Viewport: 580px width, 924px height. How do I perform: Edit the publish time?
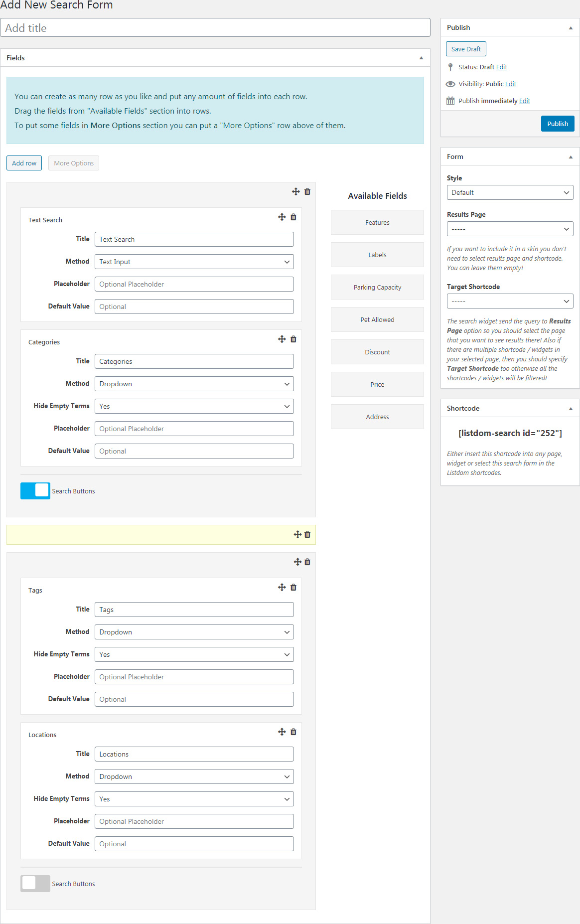[x=525, y=101]
